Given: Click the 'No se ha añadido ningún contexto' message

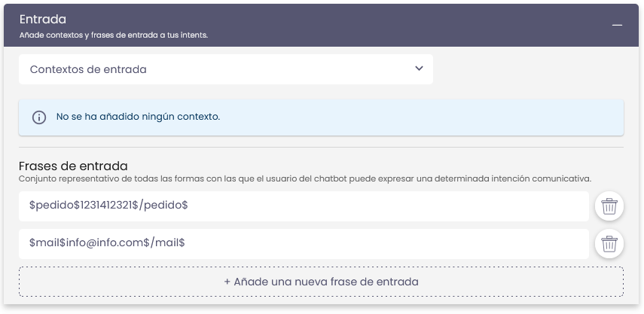Looking at the screenshot, I should coord(138,117).
